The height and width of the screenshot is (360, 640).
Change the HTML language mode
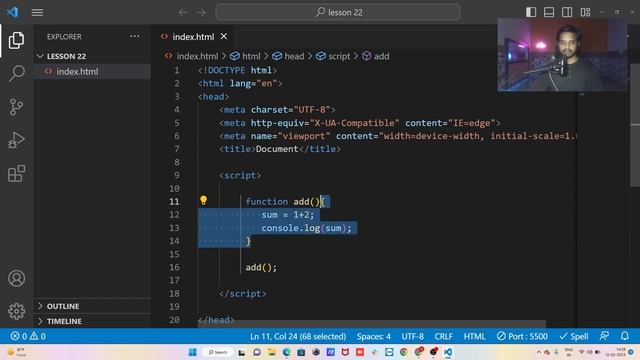(x=474, y=336)
